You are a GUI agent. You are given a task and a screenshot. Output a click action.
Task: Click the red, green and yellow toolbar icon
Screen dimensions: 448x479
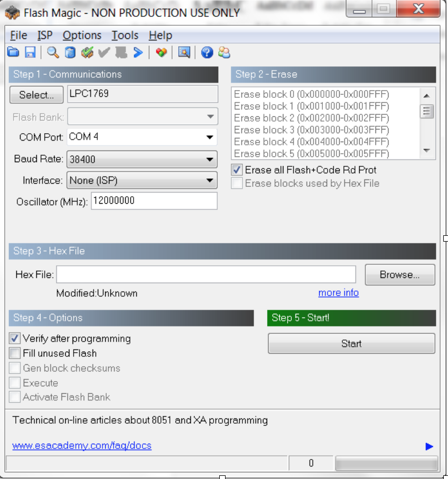[x=161, y=53]
